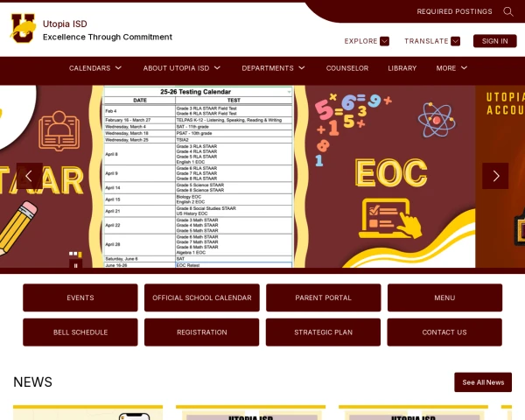Click the 25-26 Testing Calendar image
This screenshot has height=420, width=525.
coord(199,177)
